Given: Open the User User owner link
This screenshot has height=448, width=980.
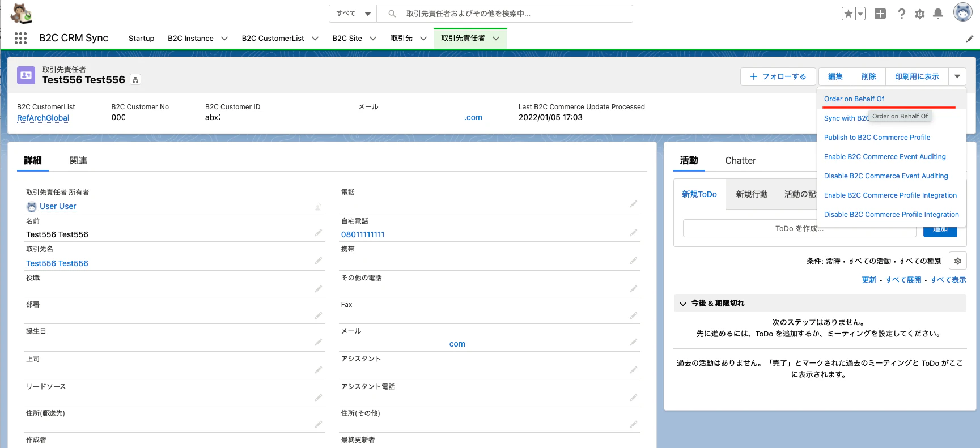Looking at the screenshot, I should [x=58, y=206].
